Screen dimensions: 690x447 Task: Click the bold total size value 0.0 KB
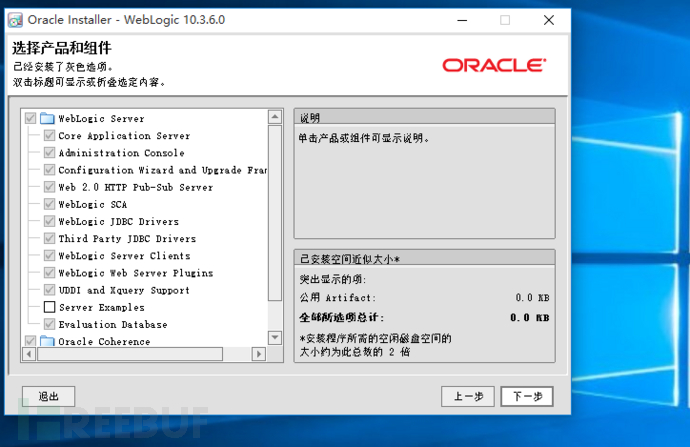point(530,318)
